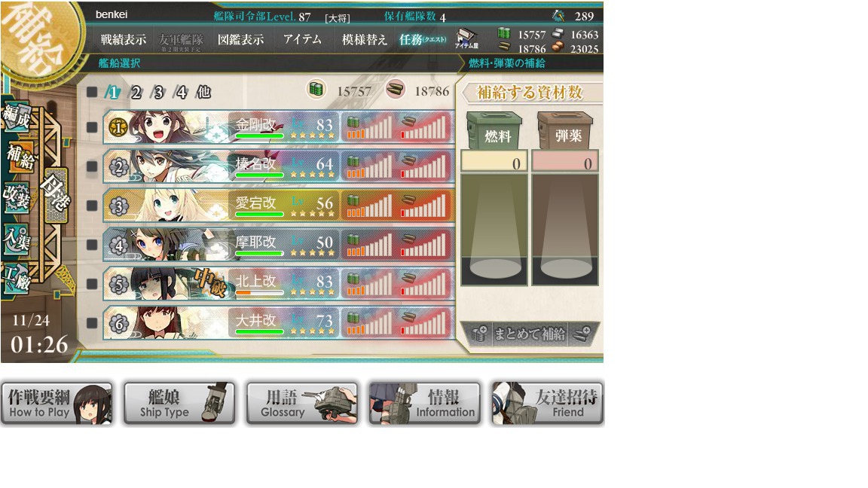Click the 燃料 fuel canister icon
The height and width of the screenshot is (488, 868).
(494, 130)
